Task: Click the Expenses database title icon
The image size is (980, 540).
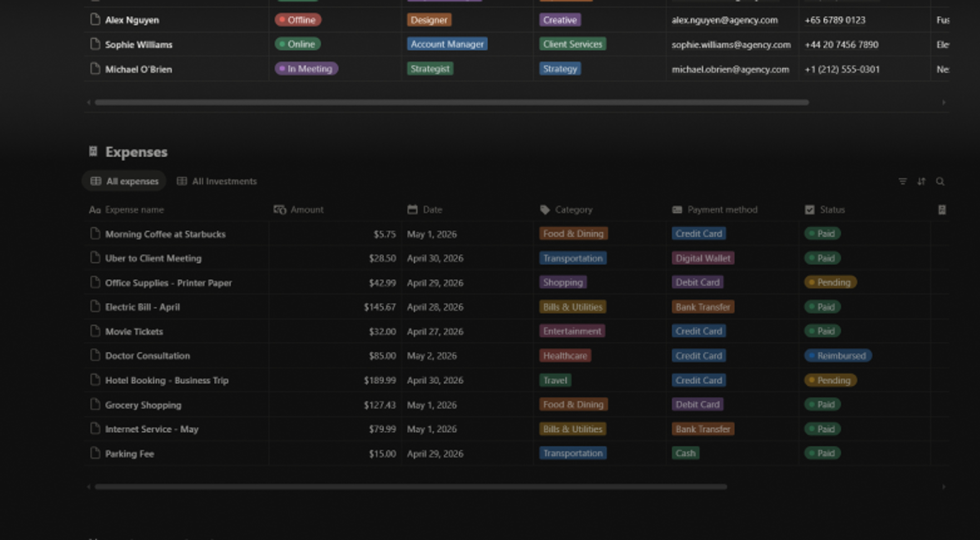Action: [x=93, y=152]
